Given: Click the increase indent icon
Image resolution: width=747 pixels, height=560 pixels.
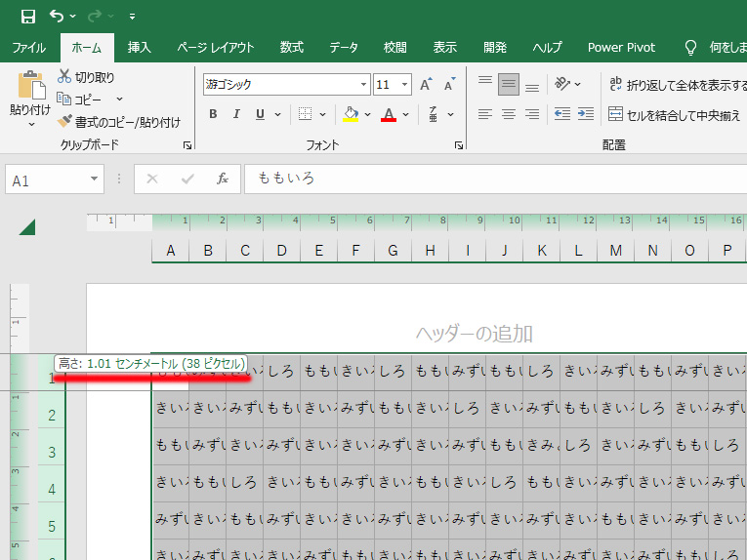Looking at the screenshot, I should point(586,114).
